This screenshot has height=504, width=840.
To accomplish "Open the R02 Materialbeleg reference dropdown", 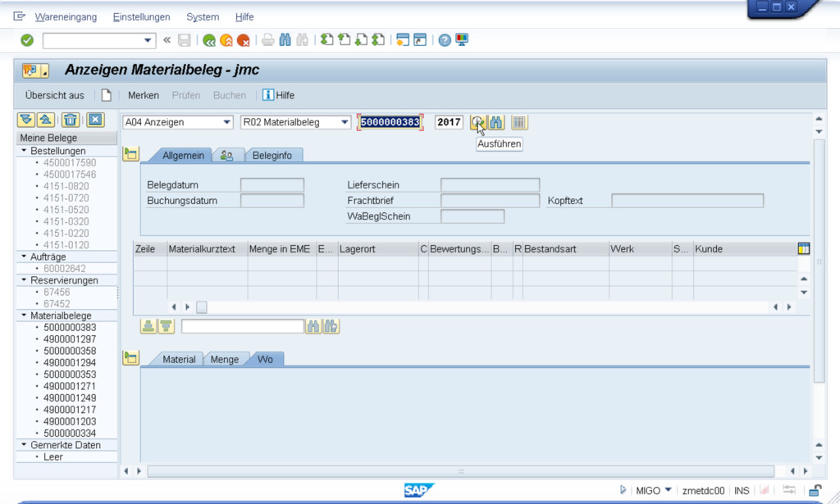I will tap(295, 122).
